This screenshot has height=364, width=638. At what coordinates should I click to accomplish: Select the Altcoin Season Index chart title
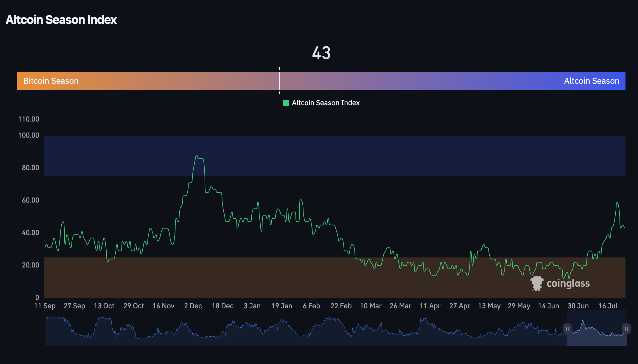pos(61,20)
